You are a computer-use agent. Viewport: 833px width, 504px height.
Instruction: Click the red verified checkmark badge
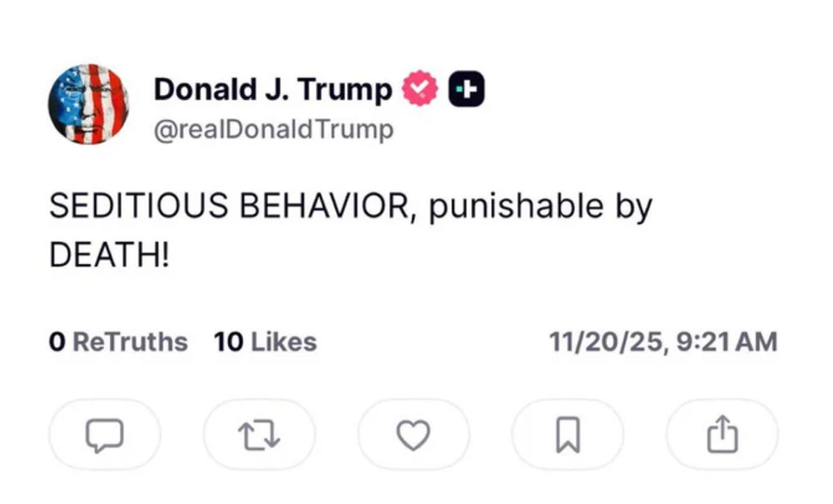coord(419,90)
